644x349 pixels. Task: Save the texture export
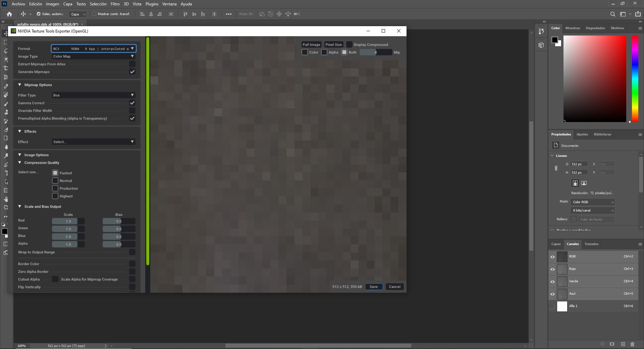coord(374,287)
